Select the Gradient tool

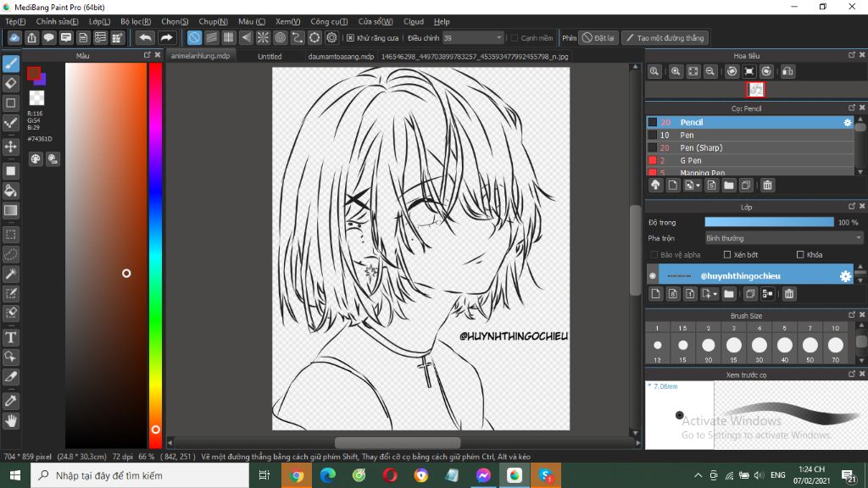tap(11, 210)
